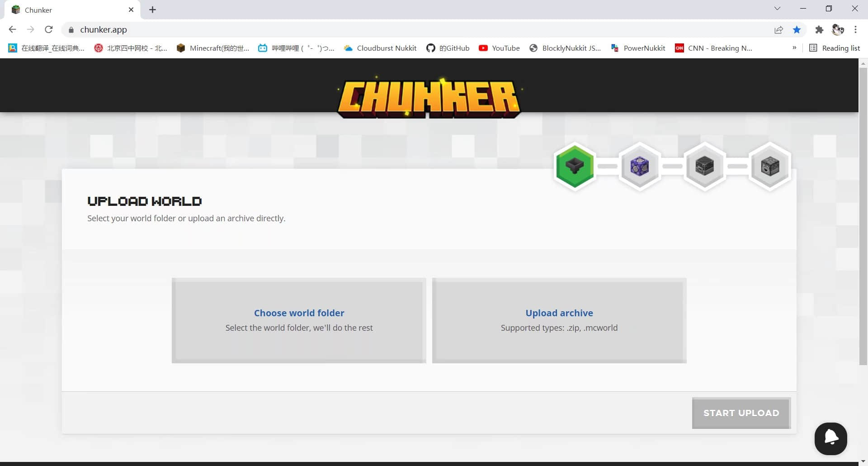Open the Extensions puzzle icon
Image resolution: width=868 pixels, height=466 pixels.
point(819,30)
